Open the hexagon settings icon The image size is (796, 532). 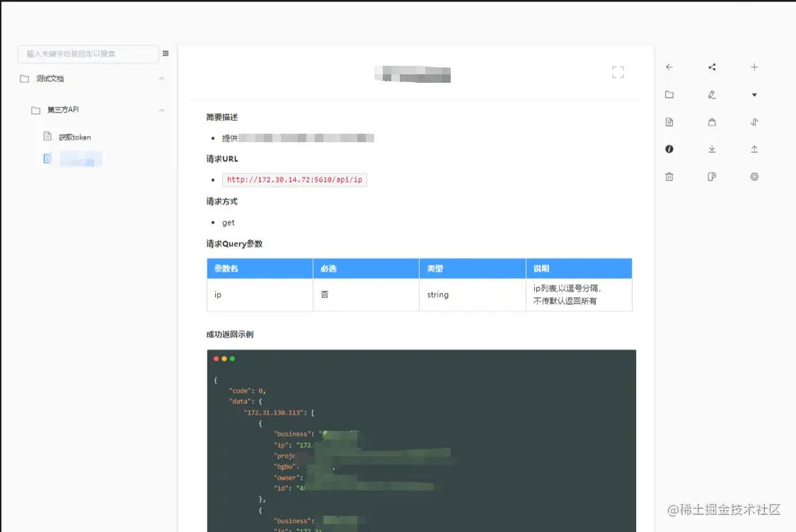point(754,177)
